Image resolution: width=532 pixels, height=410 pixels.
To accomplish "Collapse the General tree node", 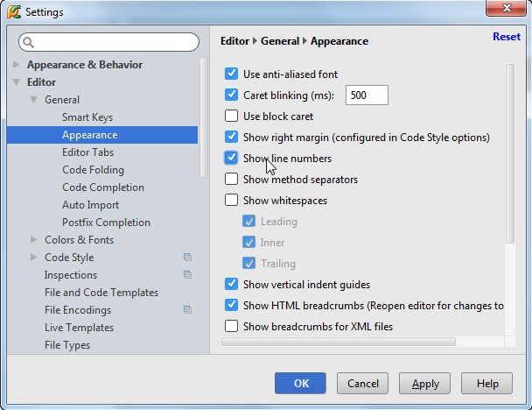I will [34, 100].
